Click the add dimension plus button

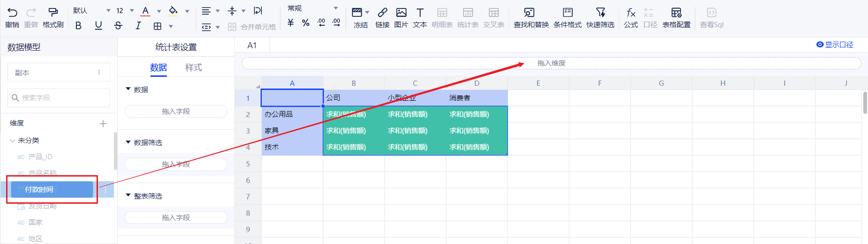click(x=103, y=124)
